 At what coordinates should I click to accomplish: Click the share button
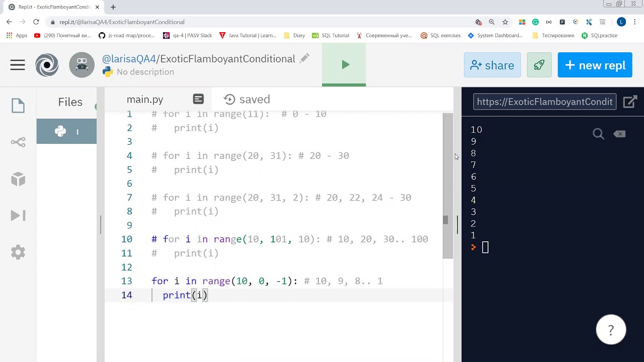(x=492, y=65)
